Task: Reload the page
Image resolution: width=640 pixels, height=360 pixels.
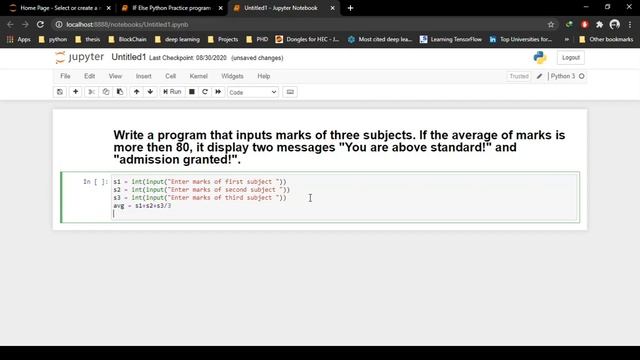Action: pos(40,24)
